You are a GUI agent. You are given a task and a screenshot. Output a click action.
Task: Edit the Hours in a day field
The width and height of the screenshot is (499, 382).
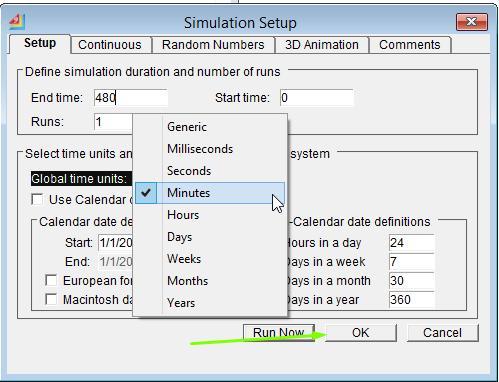412,243
